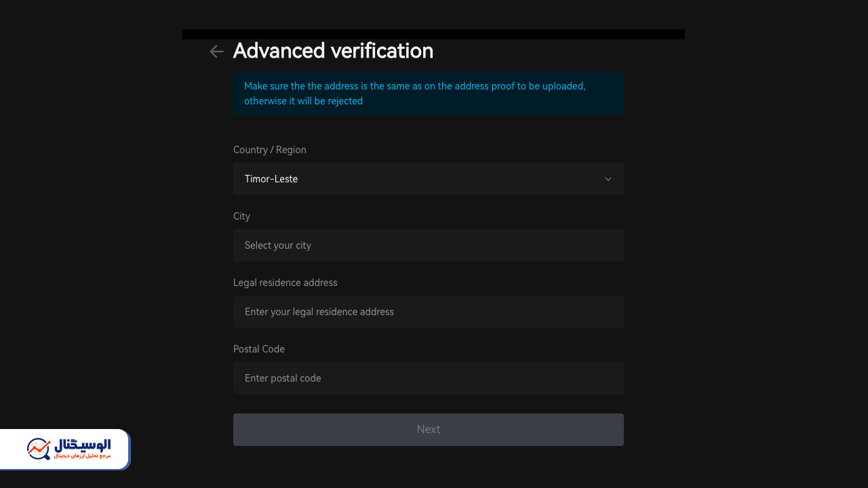Click the Persian subtitle under the logo
The width and height of the screenshot is (868, 488).
point(81,457)
